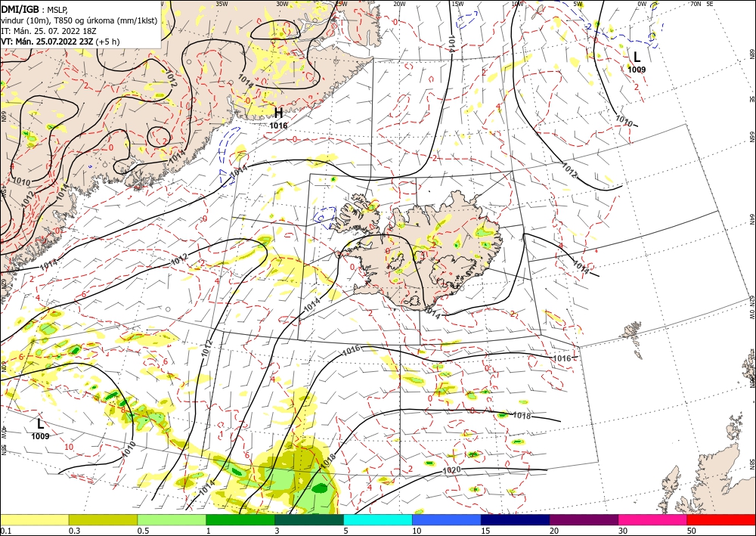The height and width of the screenshot is (536, 756).
Task: Click the '20W' longitude label at top
Action: [x=398, y=3]
